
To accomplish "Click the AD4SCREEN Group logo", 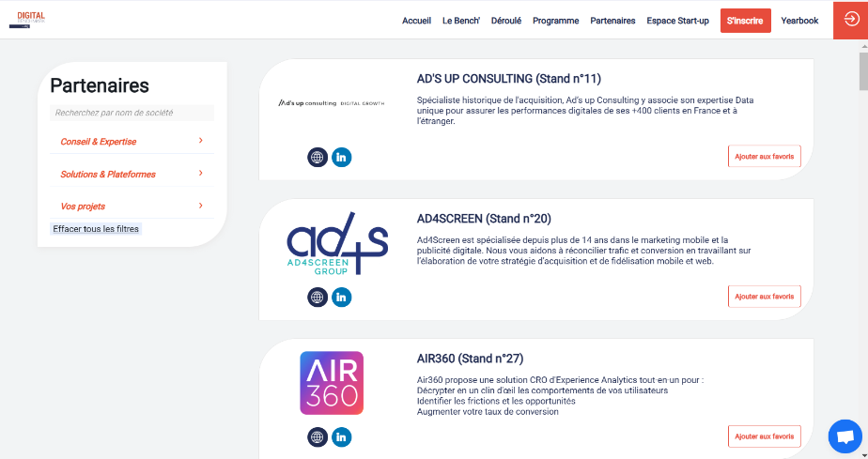I will tap(337, 243).
